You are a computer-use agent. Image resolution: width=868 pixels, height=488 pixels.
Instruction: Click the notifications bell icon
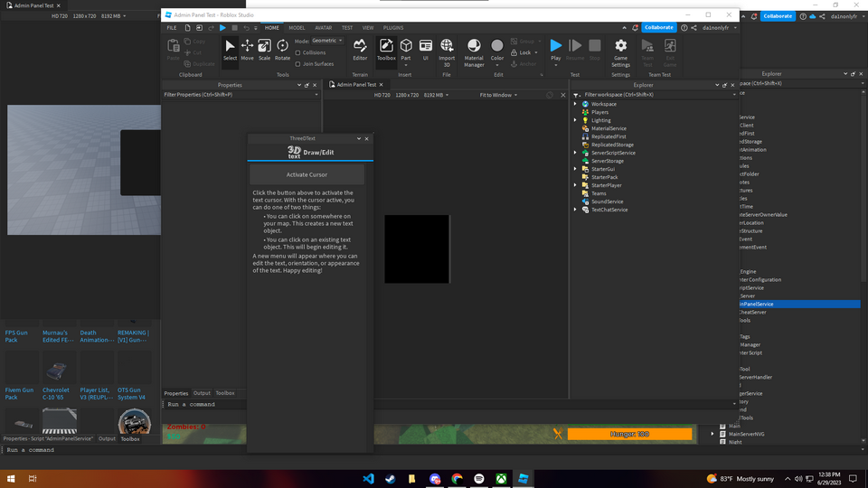click(x=635, y=28)
